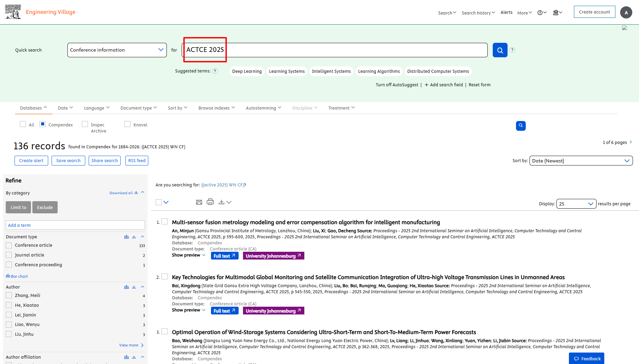The width and height of the screenshot is (639, 364).
Task: Check the Journal article filter
Action: point(9,255)
